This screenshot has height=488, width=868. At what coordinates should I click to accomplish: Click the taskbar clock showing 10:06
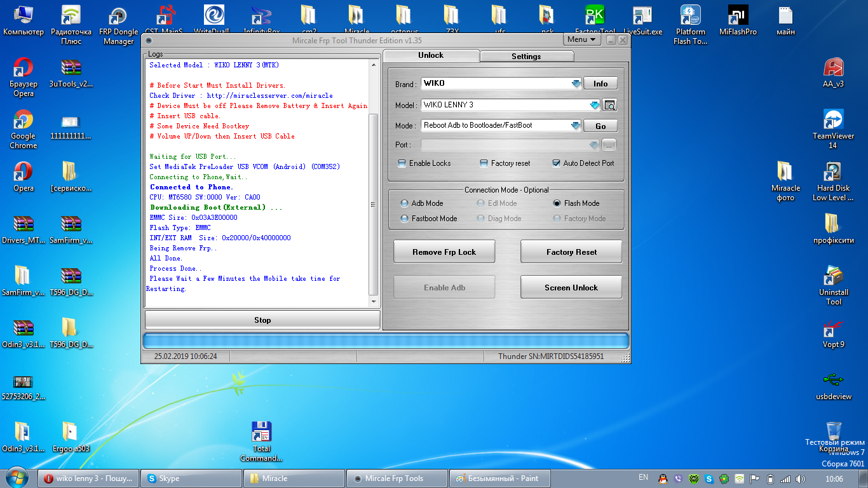836,478
